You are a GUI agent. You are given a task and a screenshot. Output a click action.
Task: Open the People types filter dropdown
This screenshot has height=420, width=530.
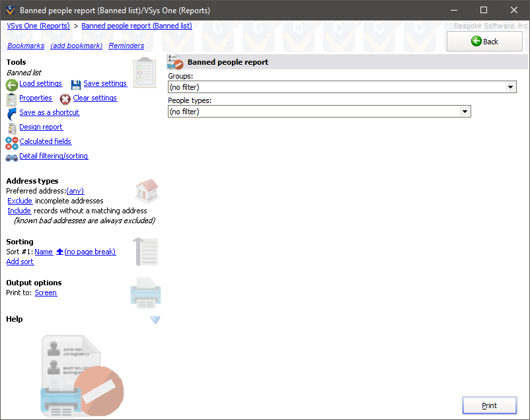click(x=466, y=111)
